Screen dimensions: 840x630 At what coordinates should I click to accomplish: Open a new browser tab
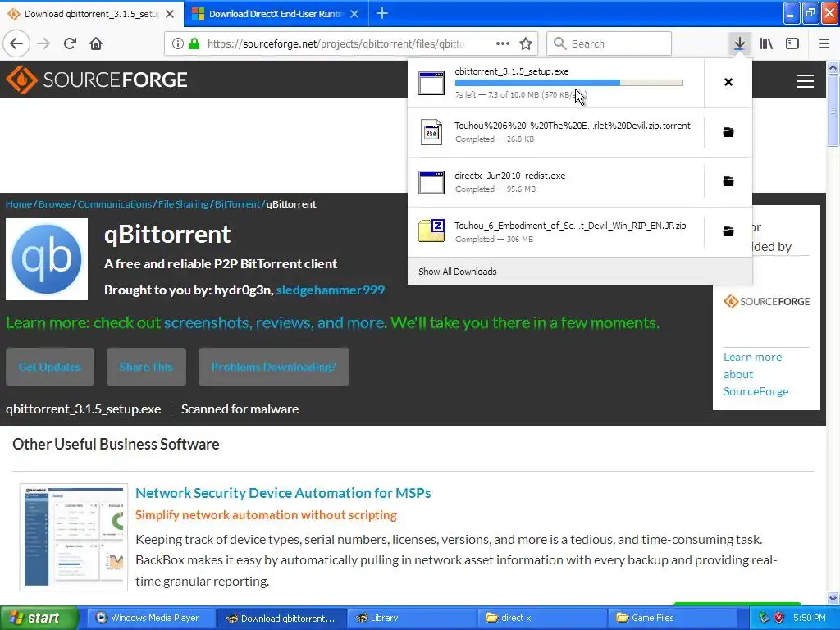pyautogui.click(x=382, y=13)
